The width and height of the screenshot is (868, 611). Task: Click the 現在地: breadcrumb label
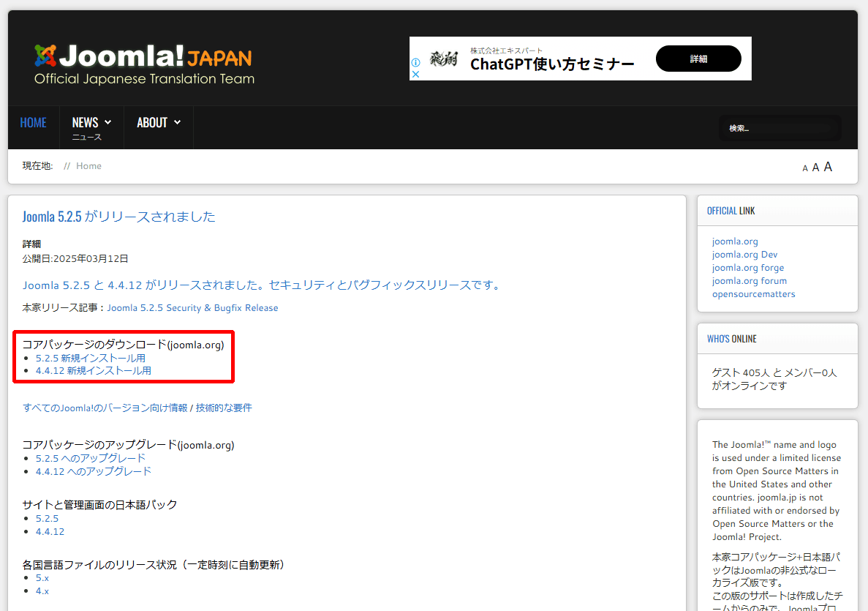pyautogui.click(x=37, y=165)
